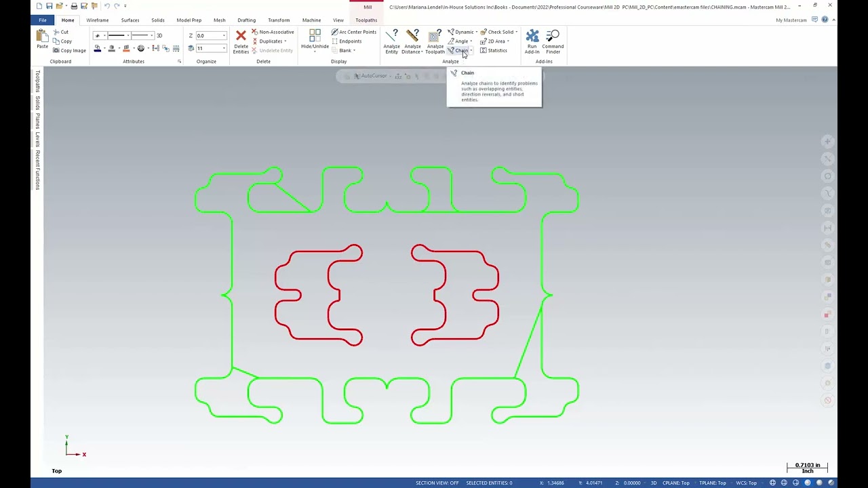Toggle wireframe display globe icon in status bar
Viewport: 868px width, 488px height.
(773, 483)
